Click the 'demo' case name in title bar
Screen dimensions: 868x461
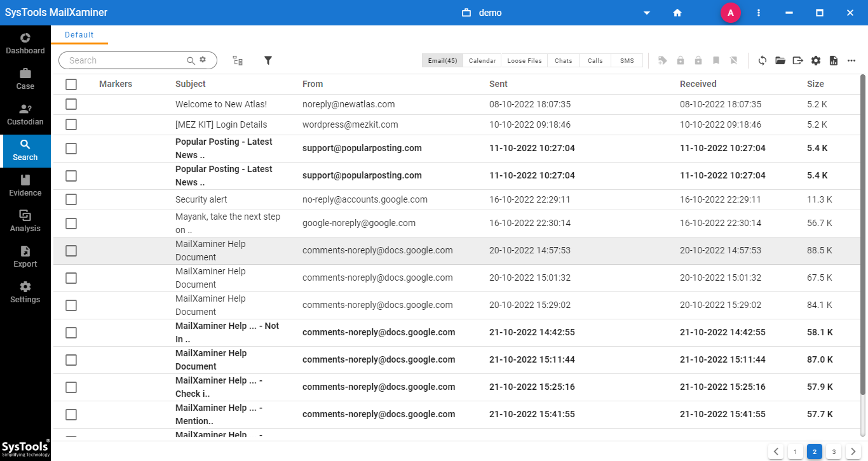490,13
